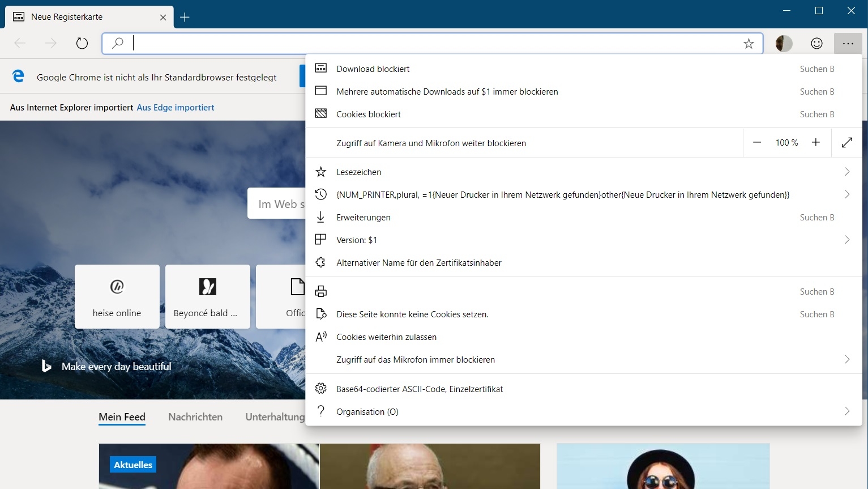Open the Aus Edge importiert link

click(x=176, y=108)
